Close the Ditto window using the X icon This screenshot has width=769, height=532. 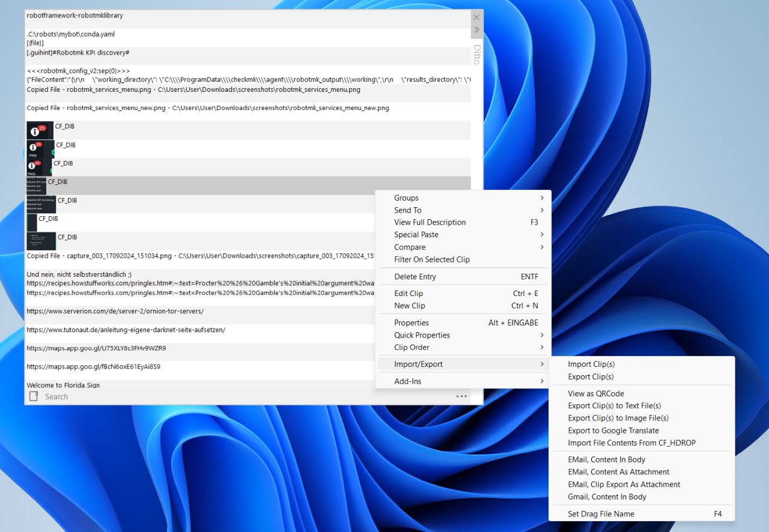(476, 17)
